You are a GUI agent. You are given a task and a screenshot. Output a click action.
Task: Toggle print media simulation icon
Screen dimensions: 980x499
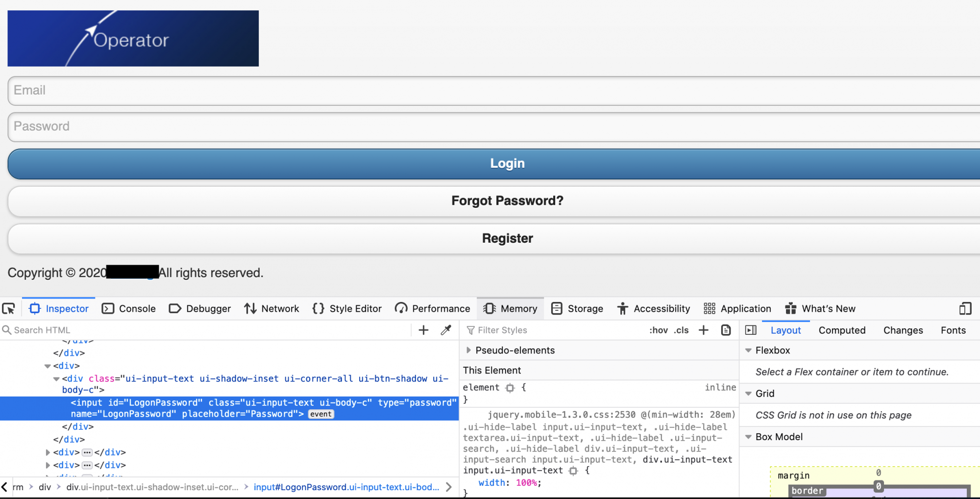point(726,330)
